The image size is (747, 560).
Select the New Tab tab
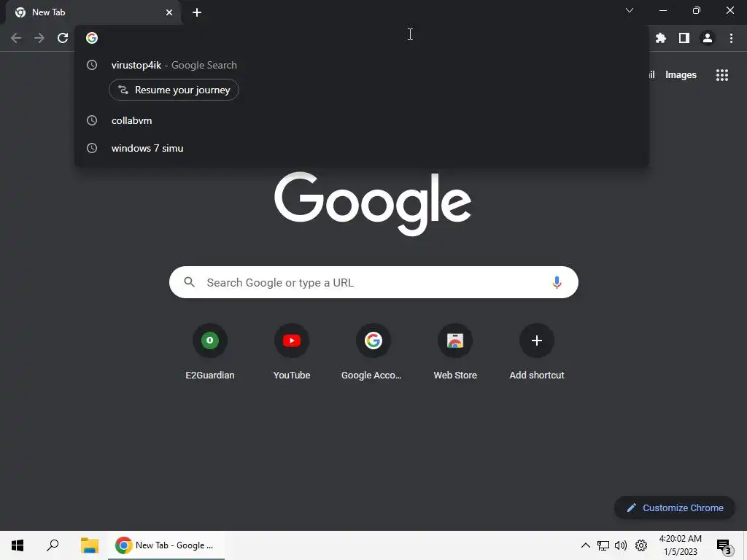tap(93, 12)
